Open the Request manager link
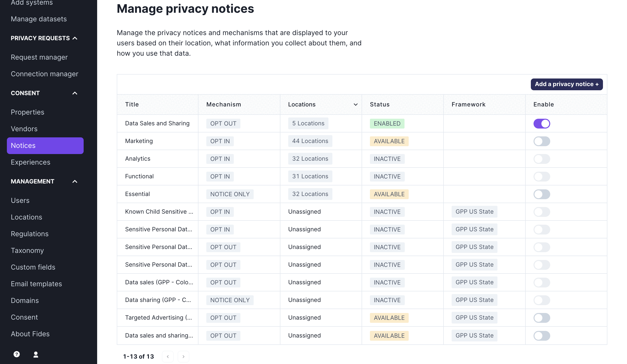This screenshot has height=364, width=627. click(x=39, y=57)
